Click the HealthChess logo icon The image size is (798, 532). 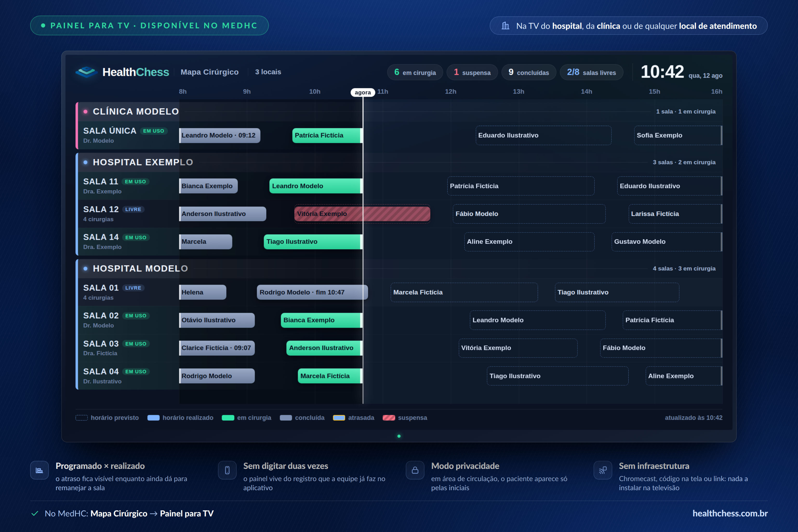point(87,72)
